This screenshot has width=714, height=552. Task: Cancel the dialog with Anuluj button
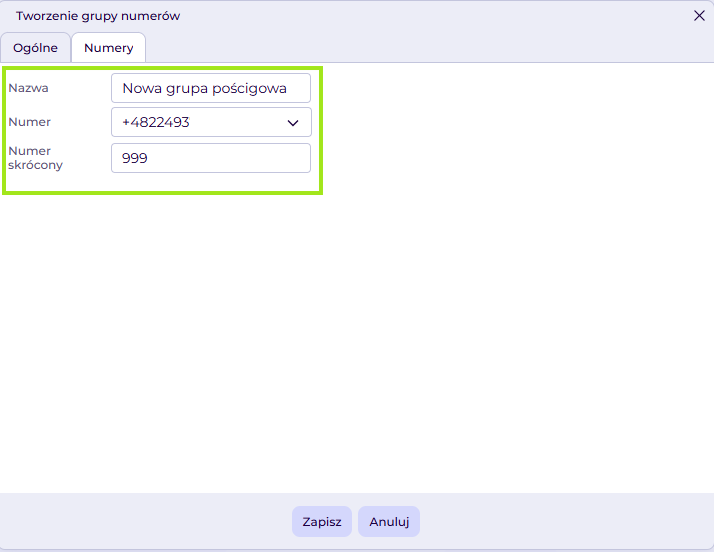click(x=389, y=521)
